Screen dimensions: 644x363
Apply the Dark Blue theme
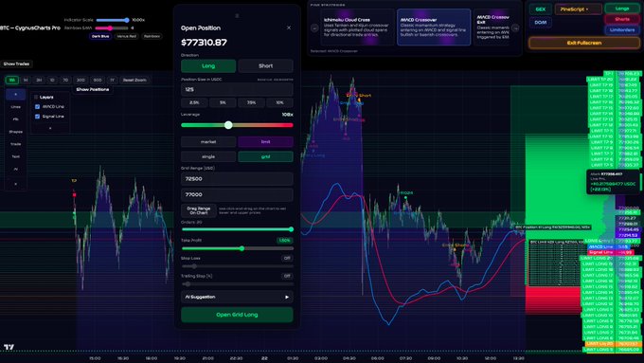click(100, 36)
